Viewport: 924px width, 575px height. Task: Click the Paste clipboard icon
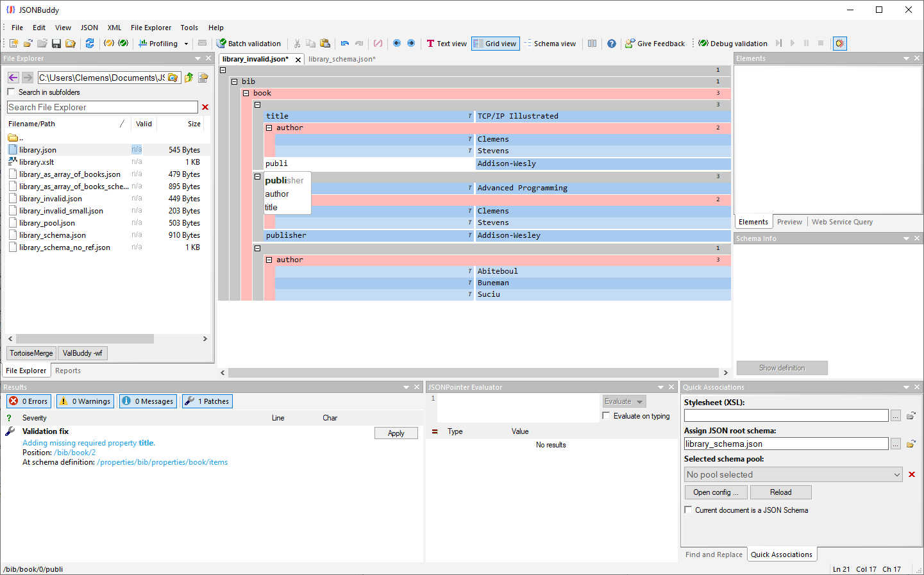click(x=325, y=44)
